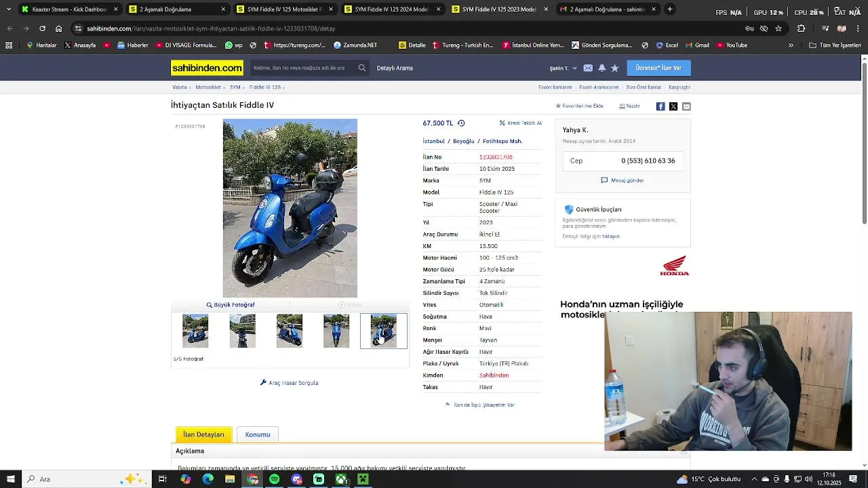The image size is (868, 488).
Task: Click Mesaj gönder link
Action: (x=623, y=180)
